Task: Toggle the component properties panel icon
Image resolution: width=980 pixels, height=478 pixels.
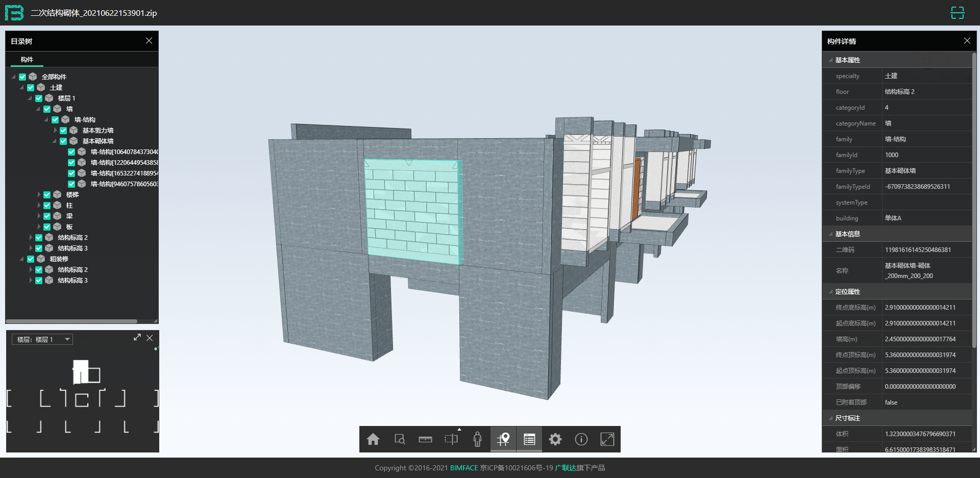Action: pyautogui.click(x=529, y=439)
